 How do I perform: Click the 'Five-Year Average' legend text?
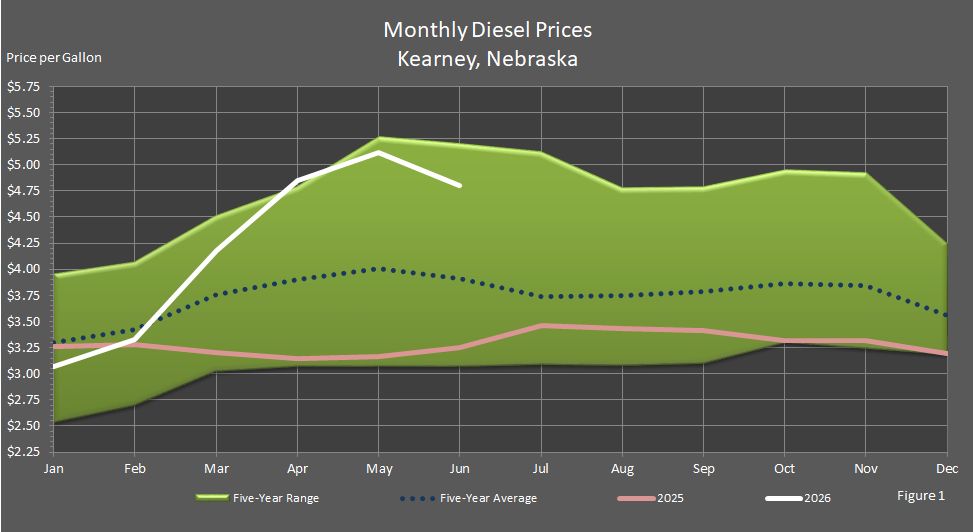point(488,498)
